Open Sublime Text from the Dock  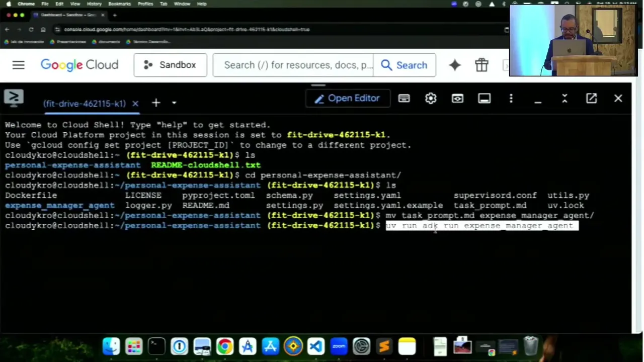click(x=384, y=346)
